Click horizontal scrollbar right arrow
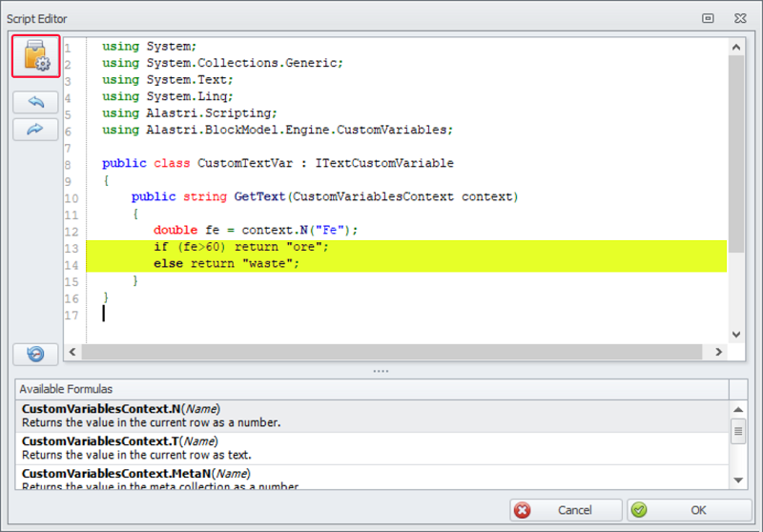 pyautogui.click(x=719, y=352)
